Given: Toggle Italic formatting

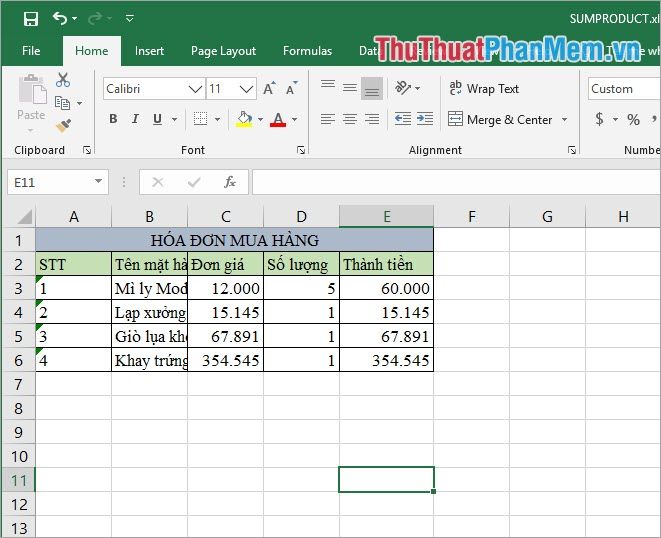Looking at the screenshot, I should pyautogui.click(x=135, y=119).
